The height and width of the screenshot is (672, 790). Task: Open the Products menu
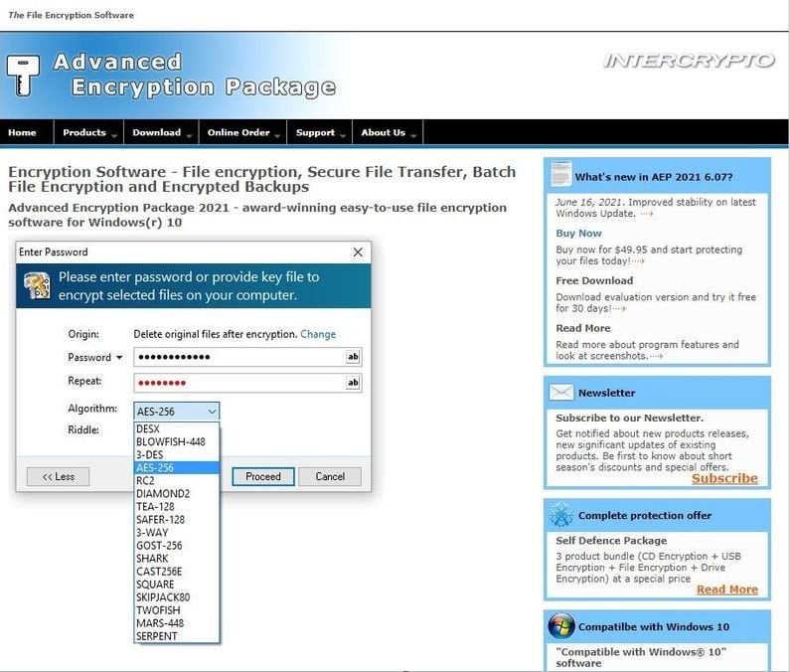click(x=88, y=132)
